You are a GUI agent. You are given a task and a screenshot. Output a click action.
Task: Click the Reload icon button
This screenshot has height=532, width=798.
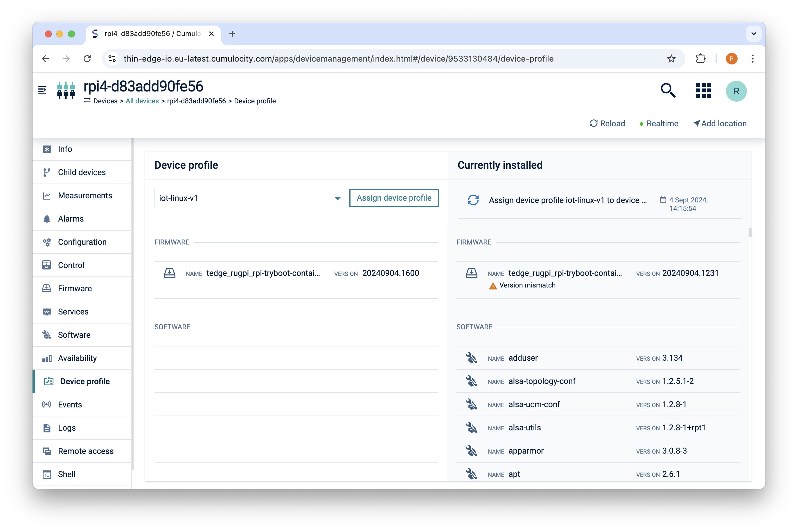pyautogui.click(x=593, y=123)
